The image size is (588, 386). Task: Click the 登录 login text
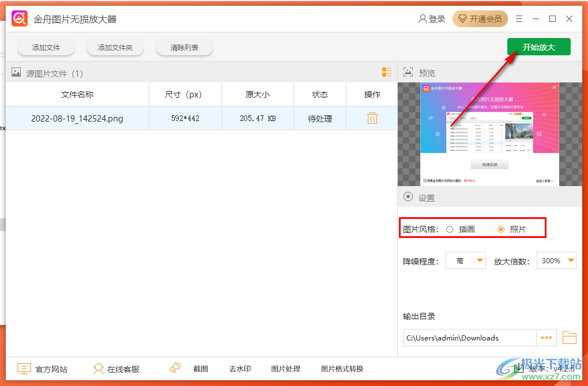437,19
